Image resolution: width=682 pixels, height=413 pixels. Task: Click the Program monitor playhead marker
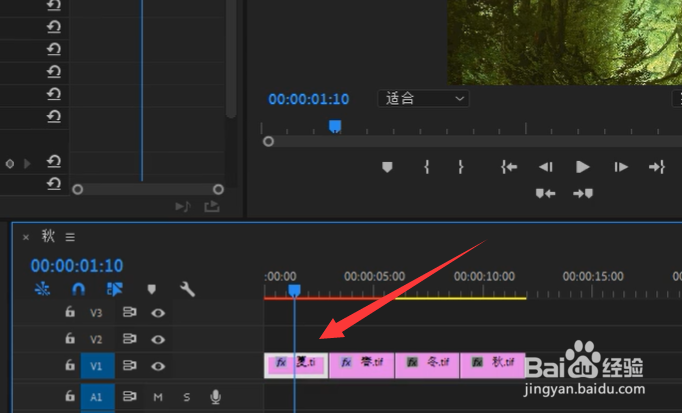[x=334, y=126]
